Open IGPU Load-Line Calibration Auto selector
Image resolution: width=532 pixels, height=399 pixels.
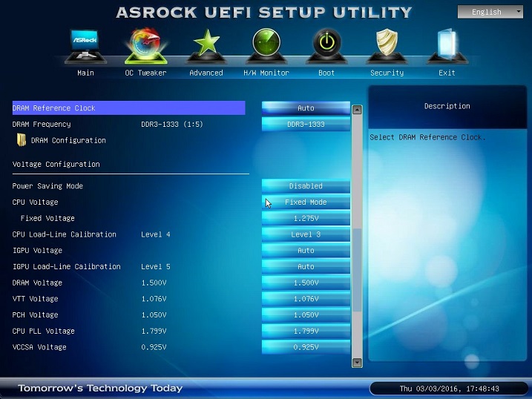(x=306, y=266)
